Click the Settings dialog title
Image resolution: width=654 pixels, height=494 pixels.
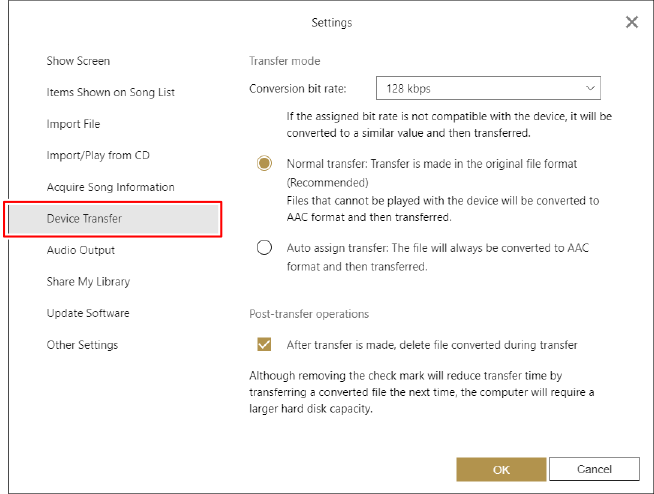click(x=332, y=22)
